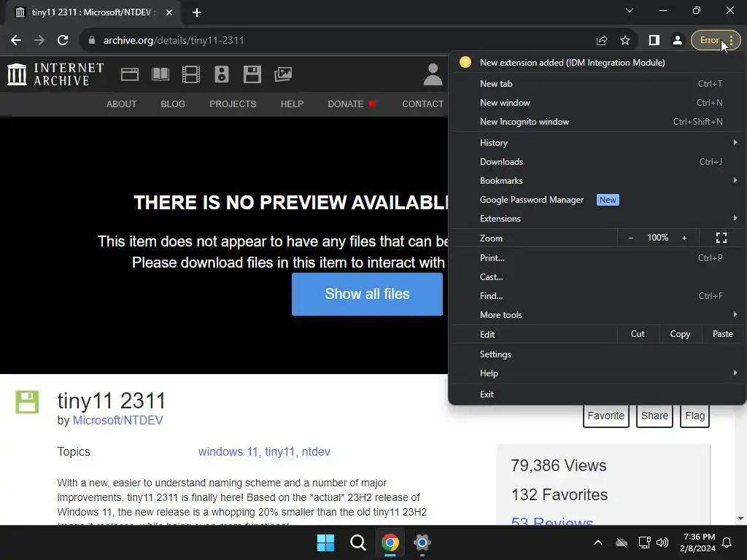The image size is (747, 560).
Task: Close the tiny11 2311 tab
Action: tap(169, 12)
